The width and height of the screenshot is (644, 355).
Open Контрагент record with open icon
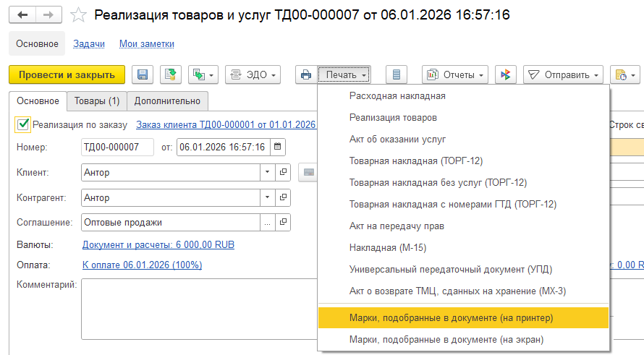tap(283, 197)
